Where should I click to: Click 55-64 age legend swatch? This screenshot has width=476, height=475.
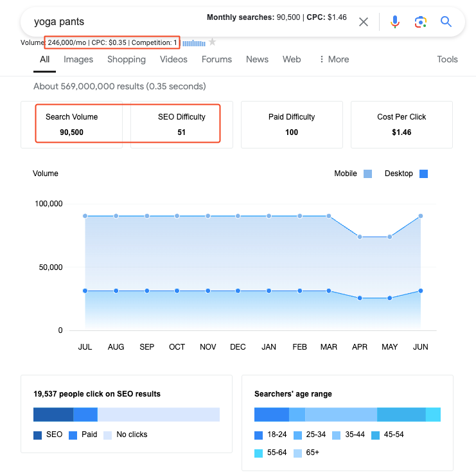[258, 453]
